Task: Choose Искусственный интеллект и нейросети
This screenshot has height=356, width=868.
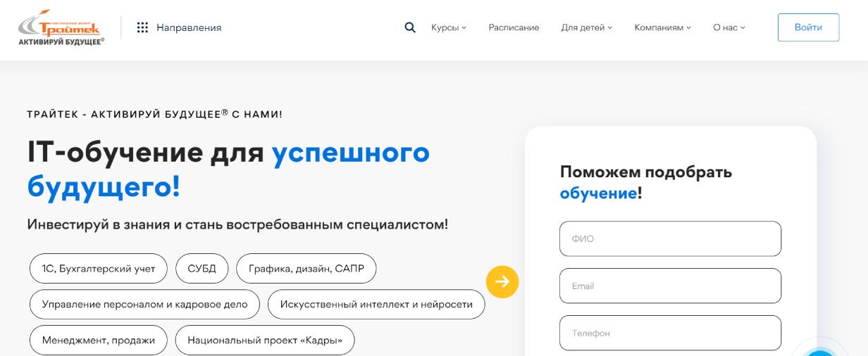Action: coord(376,304)
